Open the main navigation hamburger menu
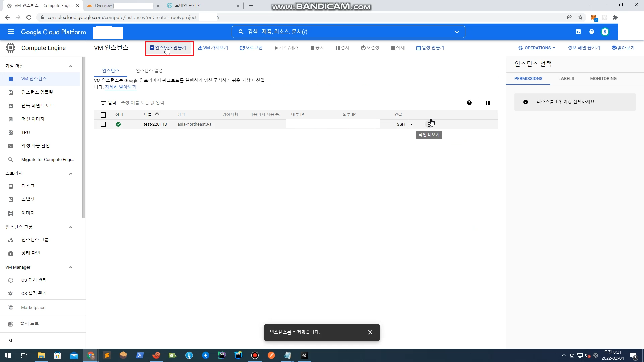The height and width of the screenshot is (362, 644). tap(10, 32)
